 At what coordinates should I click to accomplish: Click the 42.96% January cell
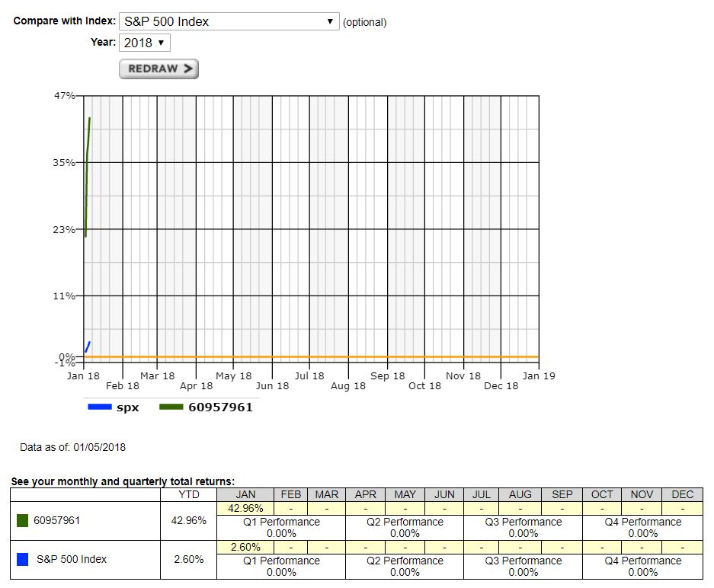tap(245, 508)
